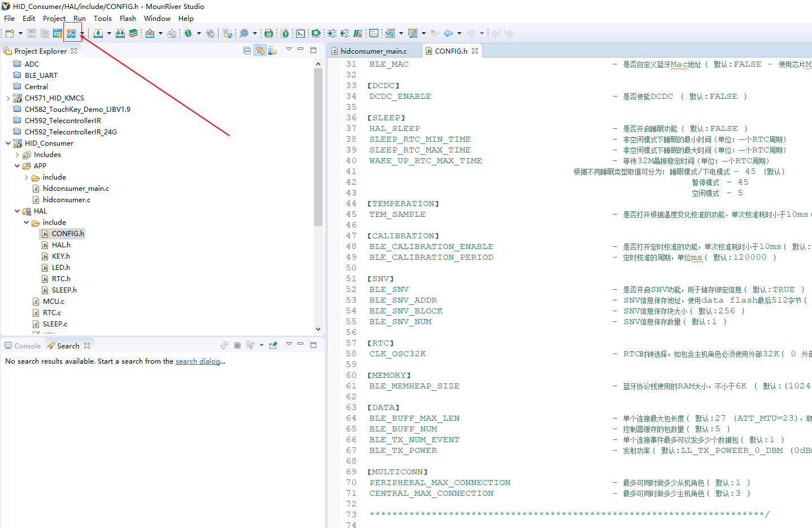Click the stacked layers Build All icon
The image size is (812, 528).
coord(133,33)
